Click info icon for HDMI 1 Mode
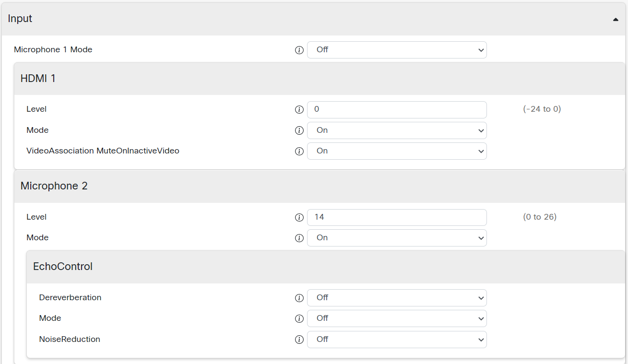 click(299, 130)
